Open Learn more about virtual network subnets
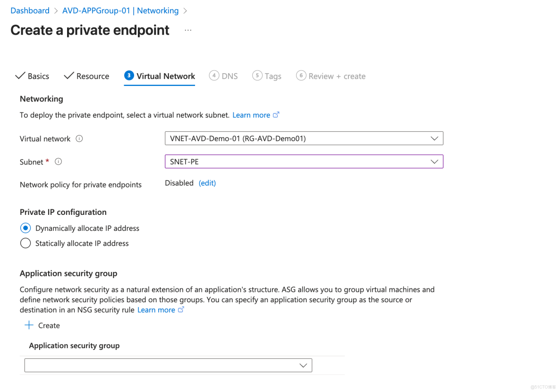 (252, 114)
